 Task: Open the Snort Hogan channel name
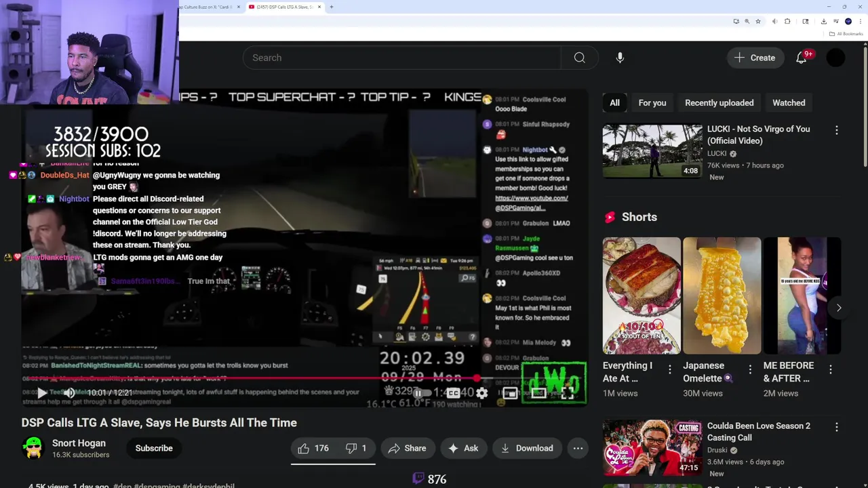pyautogui.click(x=79, y=443)
